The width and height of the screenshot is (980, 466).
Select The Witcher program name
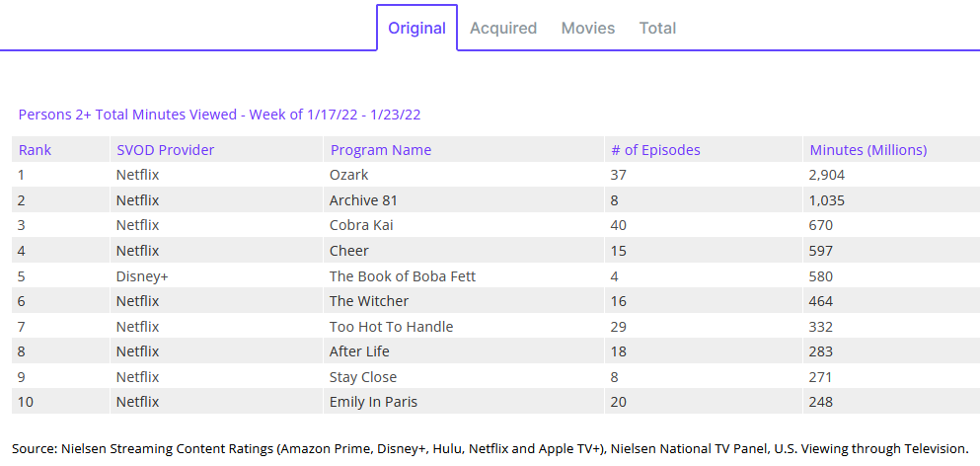(x=368, y=301)
